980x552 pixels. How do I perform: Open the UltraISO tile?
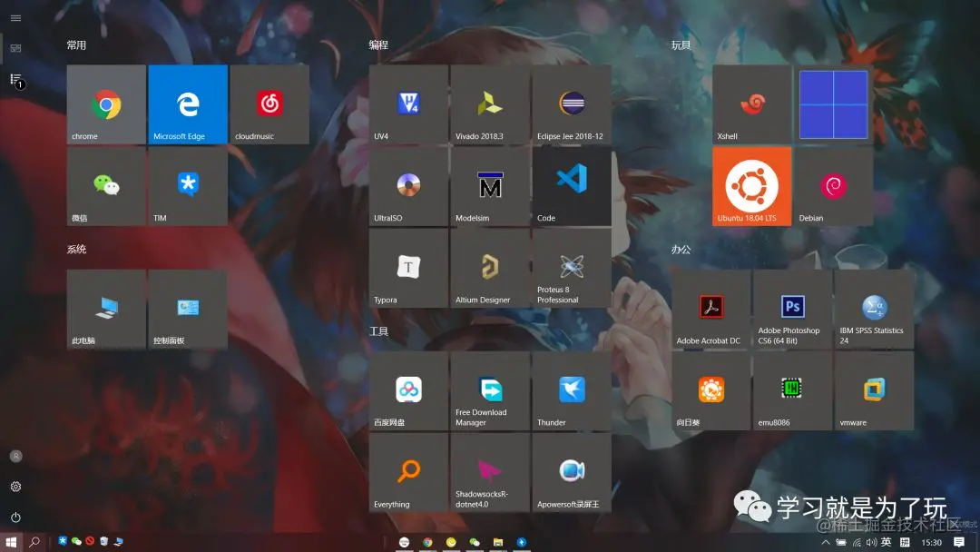408,186
